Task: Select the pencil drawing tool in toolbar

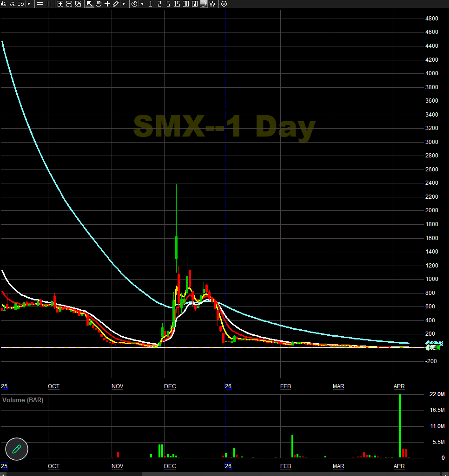Action: 115,4
